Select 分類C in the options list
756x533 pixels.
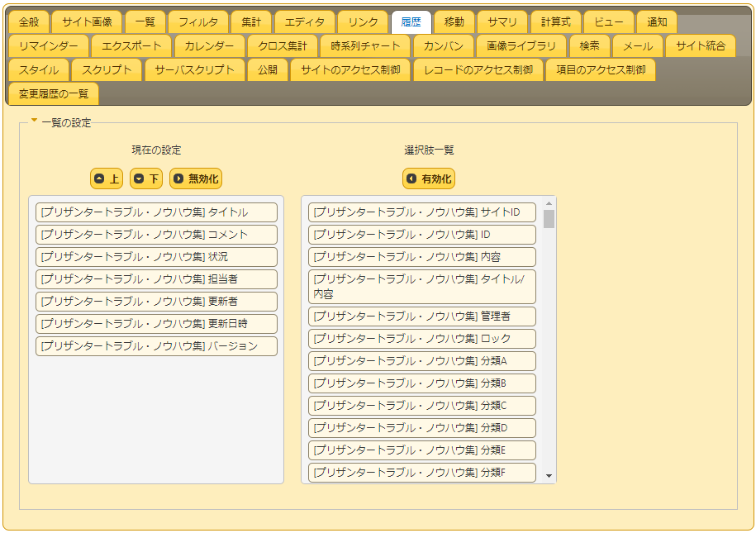[422, 406]
